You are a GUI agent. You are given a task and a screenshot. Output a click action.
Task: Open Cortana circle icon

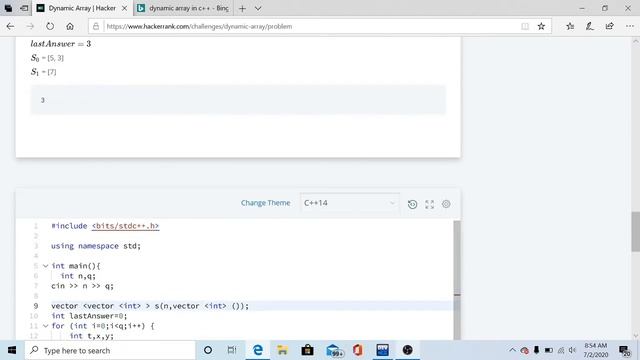click(x=208, y=350)
